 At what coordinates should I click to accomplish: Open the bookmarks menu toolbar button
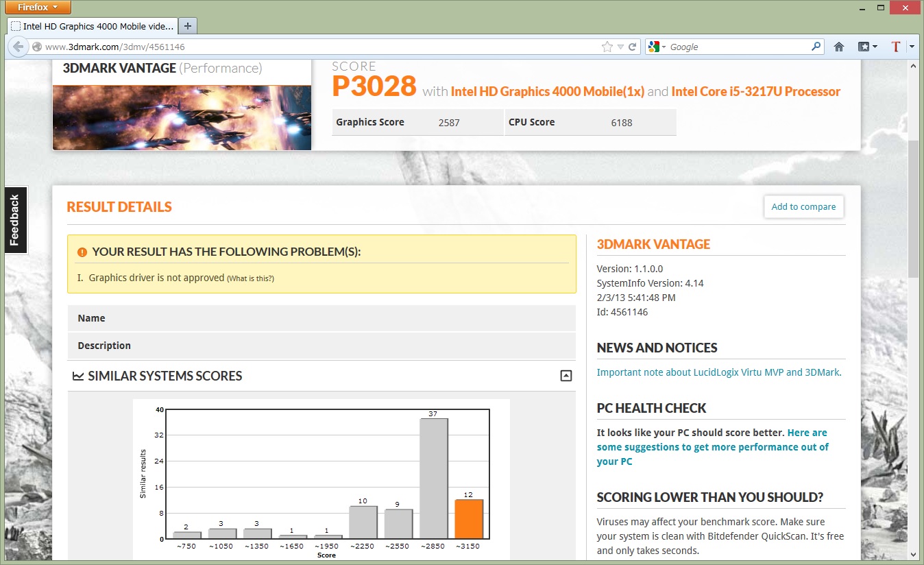pyautogui.click(x=868, y=47)
